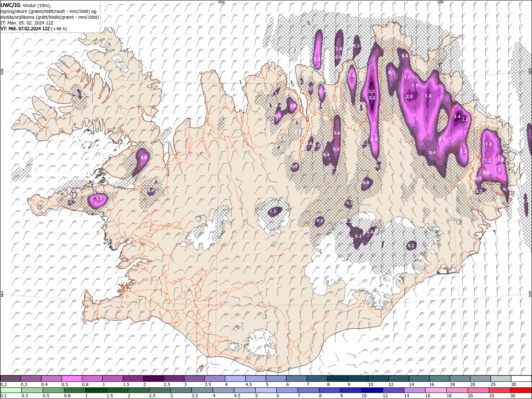532x399 pixels.
Task: Select the "2.4" value in the northeast snow band
Action: click(x=458, y=117)
